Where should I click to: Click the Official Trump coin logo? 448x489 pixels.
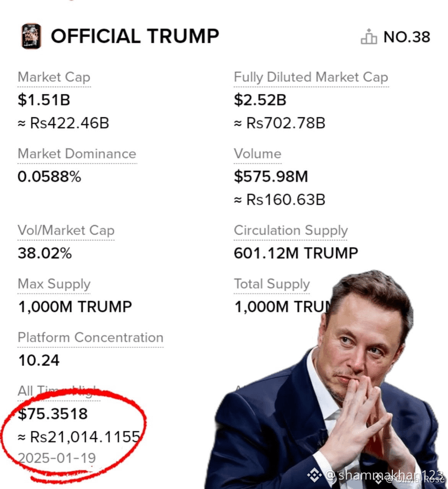click(31, 36)
